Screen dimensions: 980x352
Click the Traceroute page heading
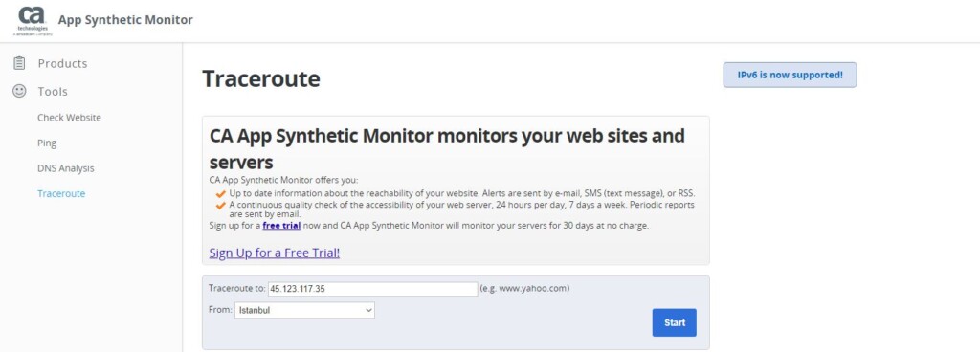pyautogui.click(x=261, y=79)
